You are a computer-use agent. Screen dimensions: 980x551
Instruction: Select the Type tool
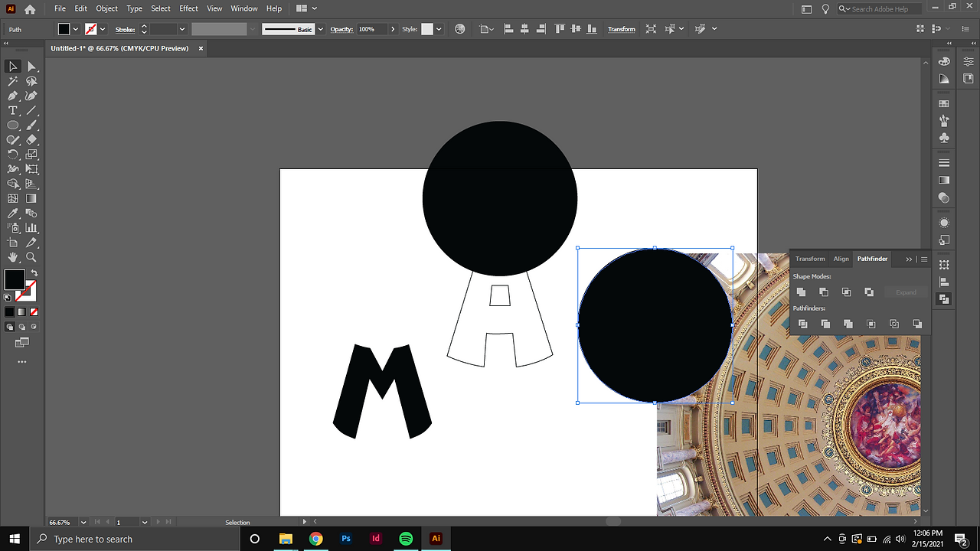click(x=13, y=111)
